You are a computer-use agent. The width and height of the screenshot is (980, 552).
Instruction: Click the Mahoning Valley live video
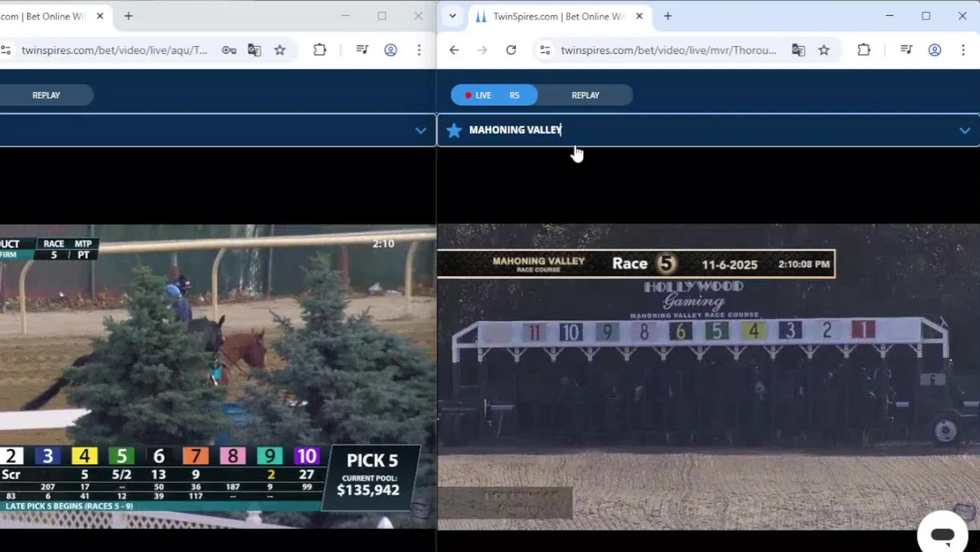709,376
